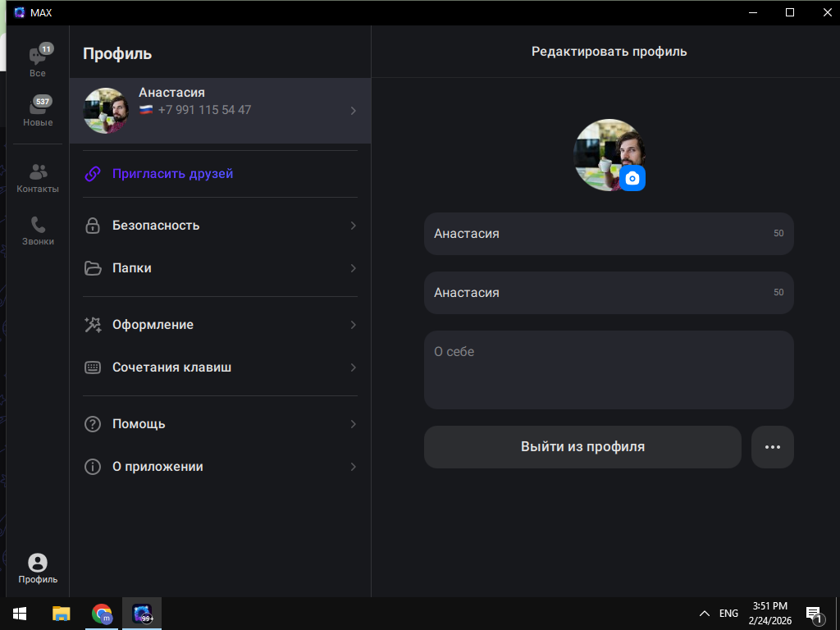Switch input language ENG in tray
The width and height of the screenshot is (840, 630).
pyautogui.click(x=728, y=614)
